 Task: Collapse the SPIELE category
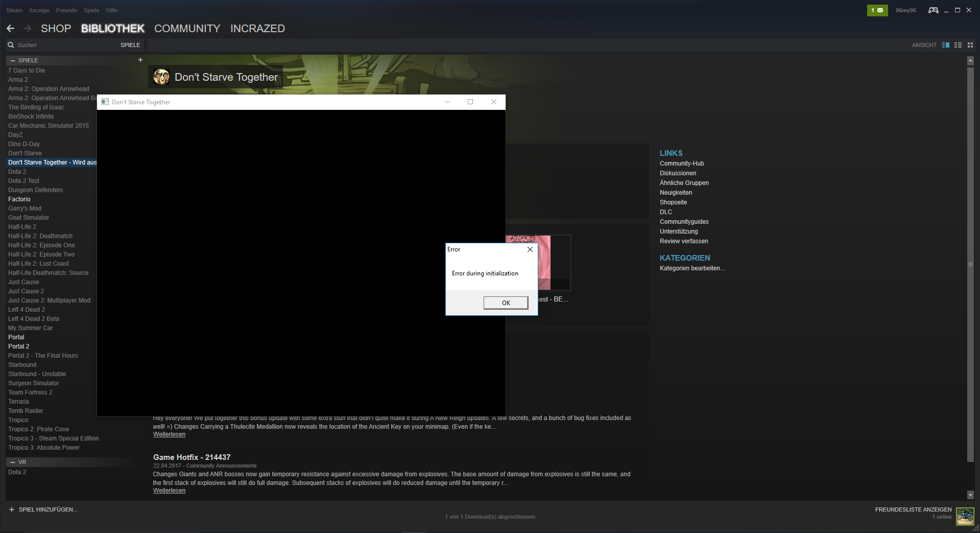[x=13, y=60]
